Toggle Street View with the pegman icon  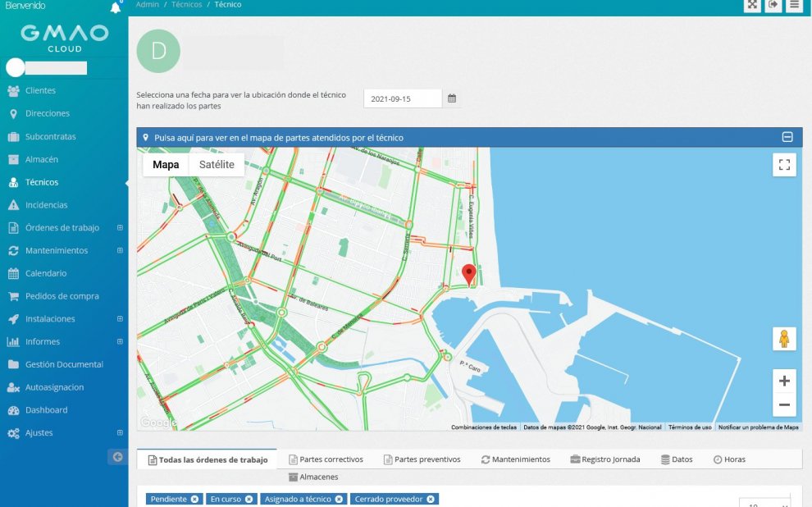click(x=784, y=339)
